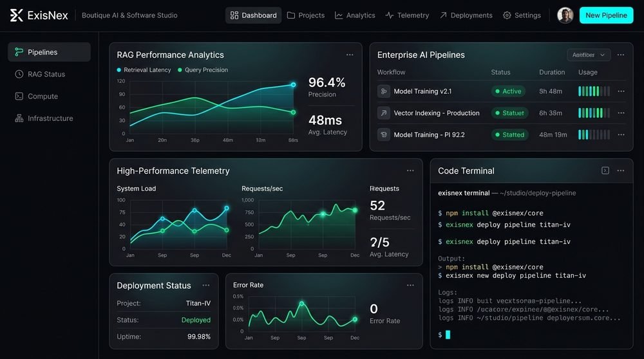644x359 pixels.
Task: Click the Statuet status badge
Action: click(x=509, y=113)
